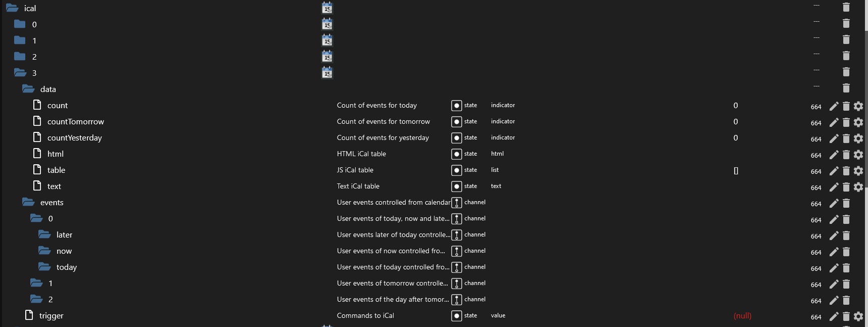Click the calendar icon in the ical row
The width and height of the screenshot is (868, 327).
[x=327, y=8]
